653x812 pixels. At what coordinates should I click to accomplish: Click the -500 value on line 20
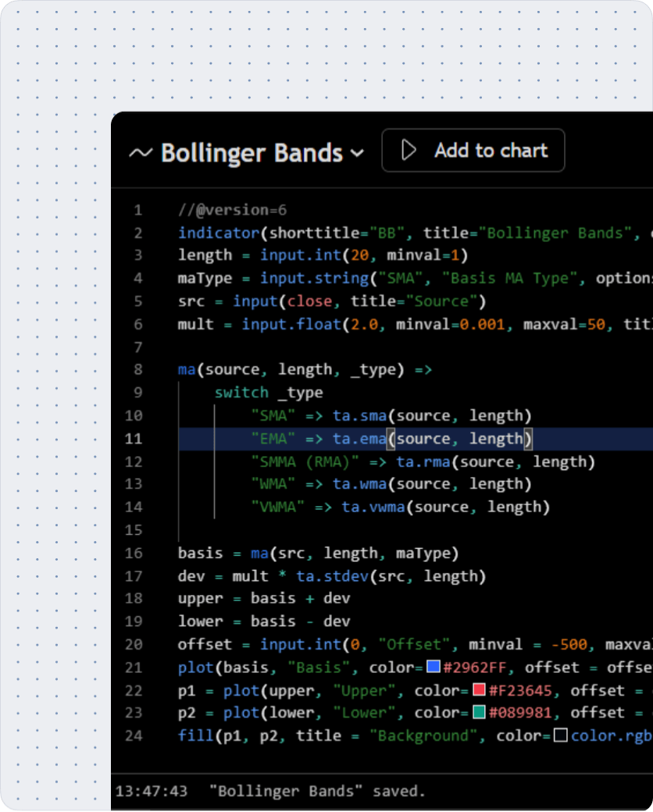pyautogui.click(x=569, y=644)
